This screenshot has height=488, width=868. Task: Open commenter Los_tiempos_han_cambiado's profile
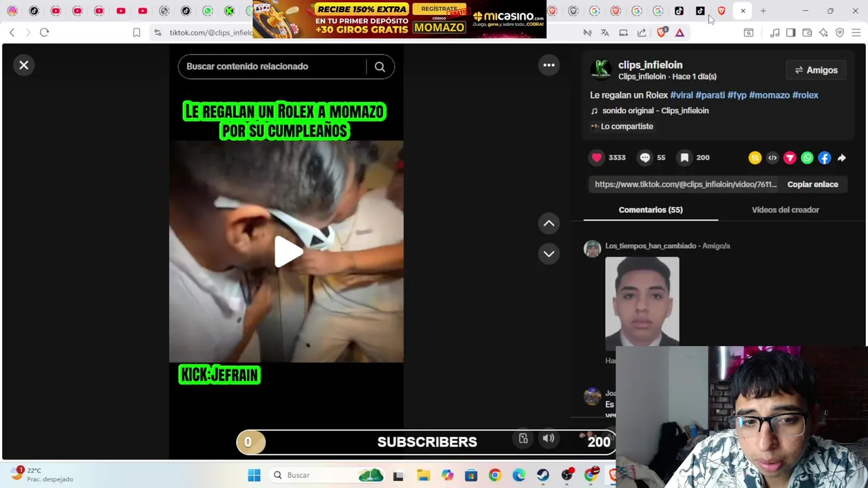[x=650, y=246]
